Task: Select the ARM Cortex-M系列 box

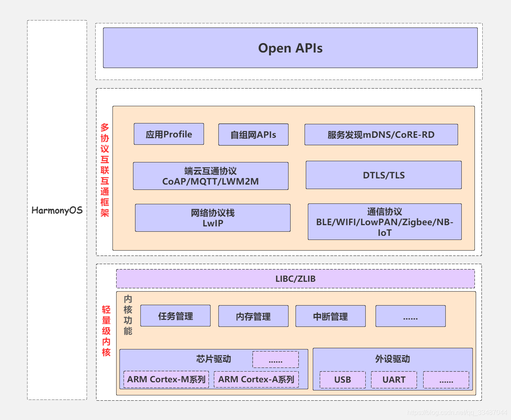Action: [166, 379]
